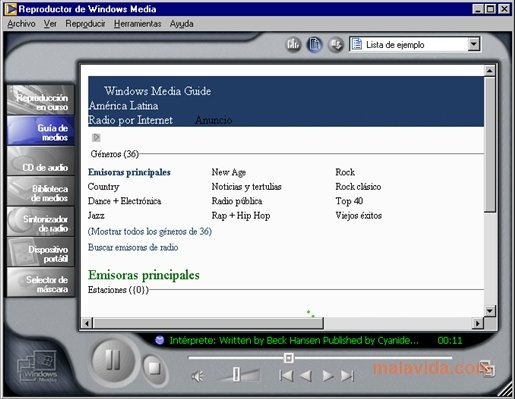Screen dimensions: 515x399
Task: Open the CD de audio tab
Action: coord(41,161)
